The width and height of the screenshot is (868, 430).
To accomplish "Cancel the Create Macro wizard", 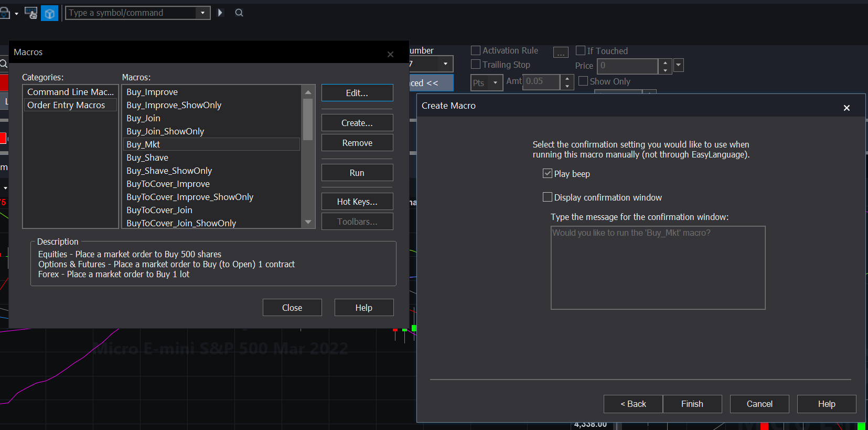I will [759, 404].
